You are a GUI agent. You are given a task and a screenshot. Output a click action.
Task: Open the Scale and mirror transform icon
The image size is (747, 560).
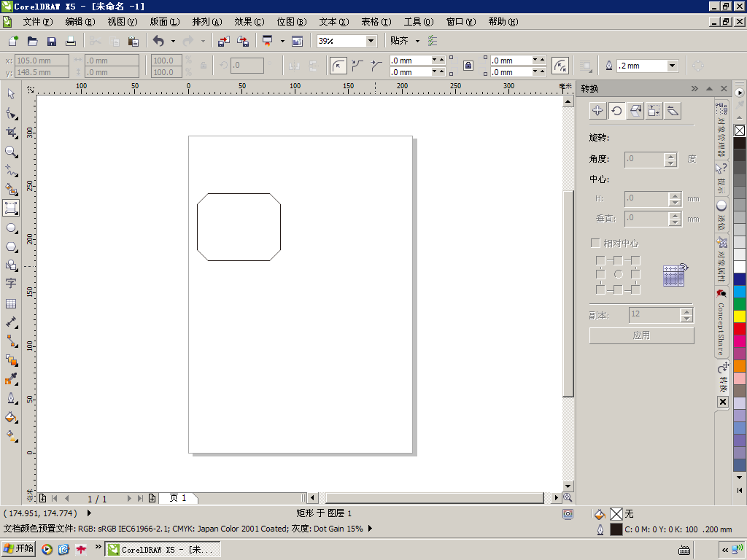[635, 111]
